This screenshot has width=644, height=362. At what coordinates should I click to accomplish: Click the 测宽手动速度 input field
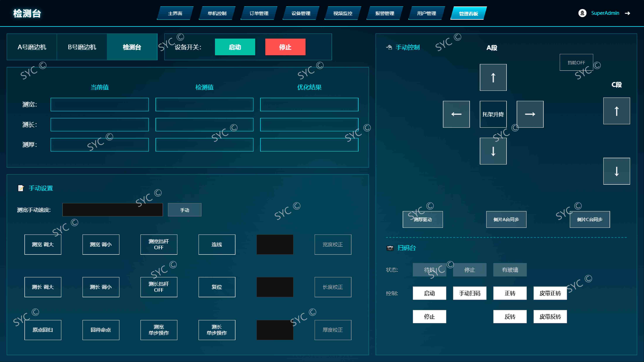click(x=113, y=210)
